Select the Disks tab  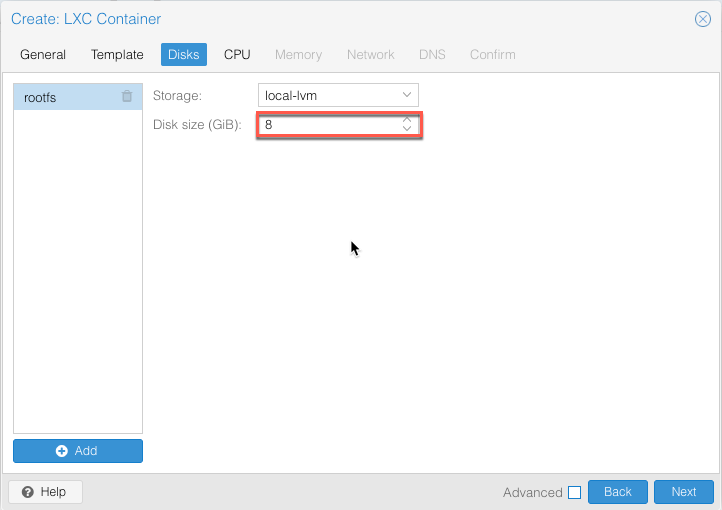pos(184,54)
